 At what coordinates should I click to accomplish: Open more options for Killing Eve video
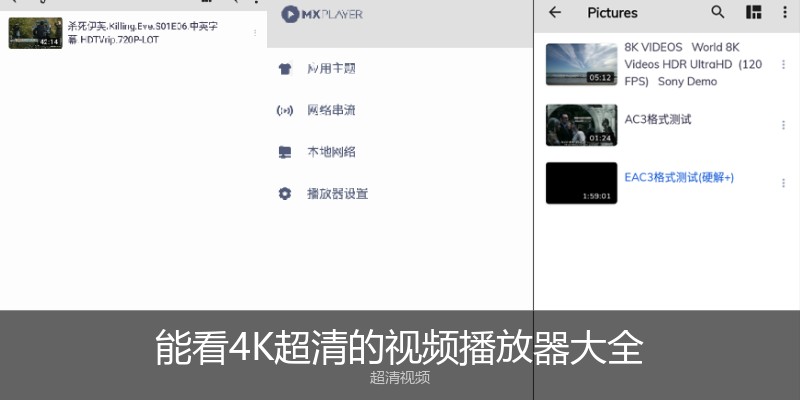point(255,33)
